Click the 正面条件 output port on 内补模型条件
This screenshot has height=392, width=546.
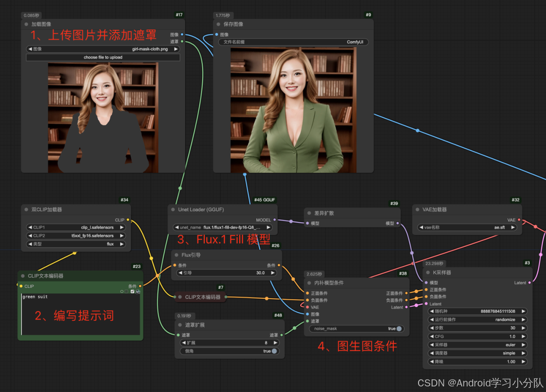click(406, 293)
